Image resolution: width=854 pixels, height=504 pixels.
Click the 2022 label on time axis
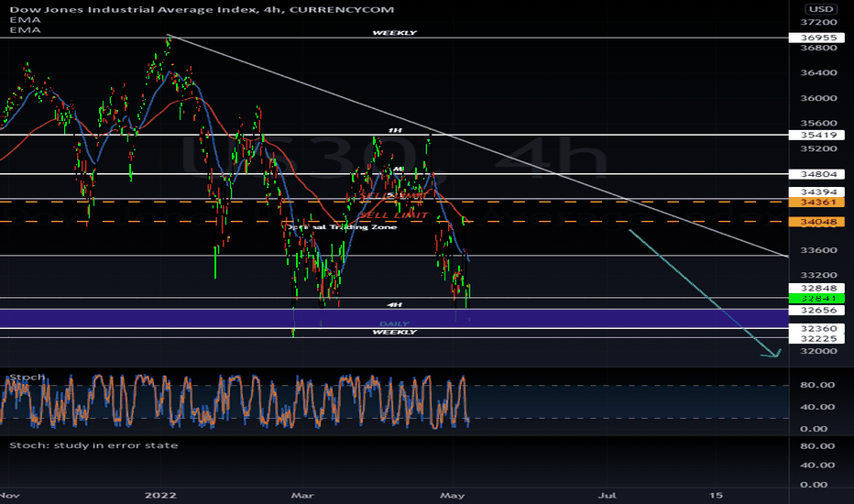tap(160, 495)
